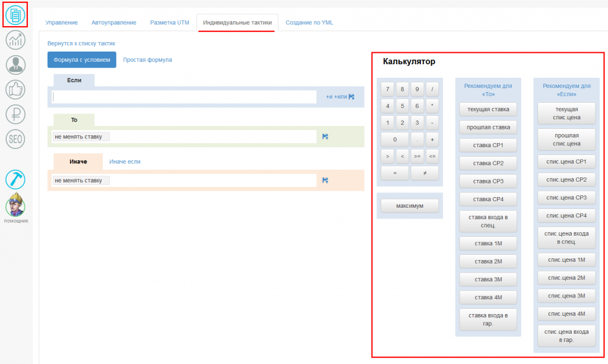The image size is (608, 364).
Task: Click calculator digit 0
Action: click(395, 140)
